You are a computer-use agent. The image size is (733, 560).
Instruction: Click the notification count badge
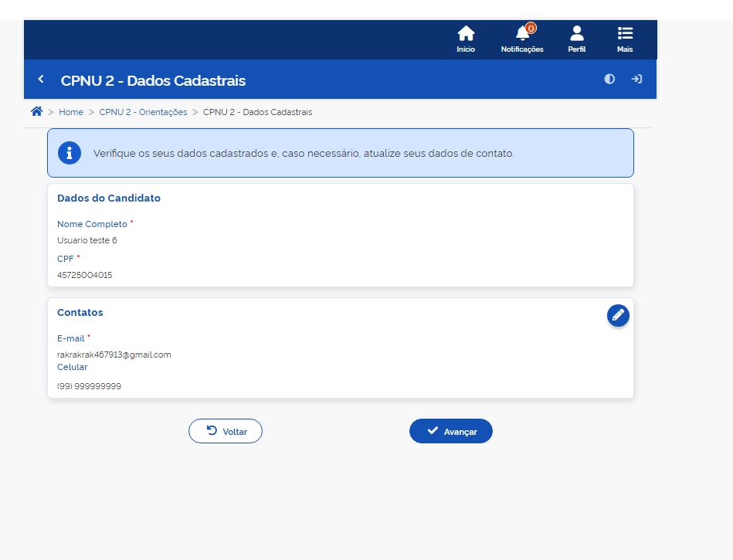pos(531,29)
